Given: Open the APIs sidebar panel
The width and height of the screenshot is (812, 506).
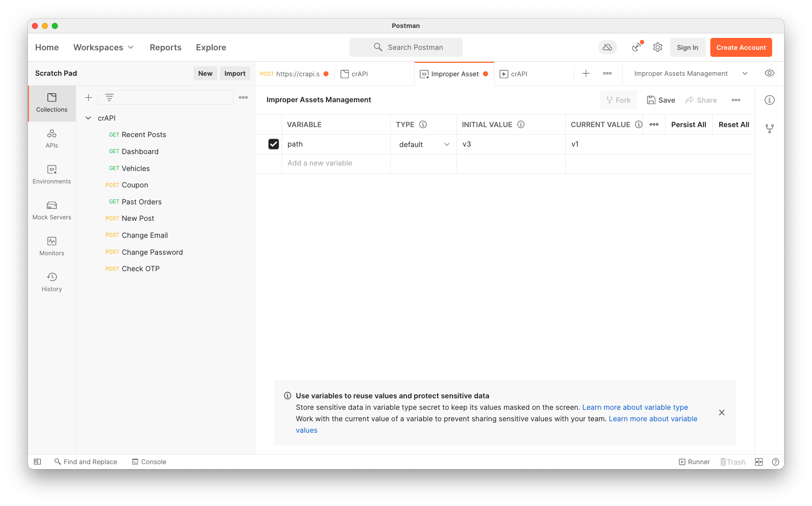Looking at the screenshot, I should tap(52, 139).
